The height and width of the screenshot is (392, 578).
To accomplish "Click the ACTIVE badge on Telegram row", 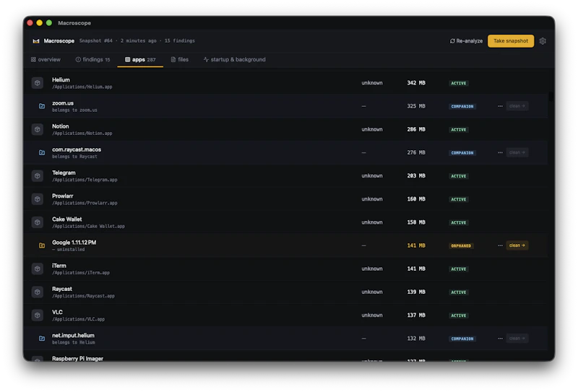I will pyautogui.click(x=459, y=176).
